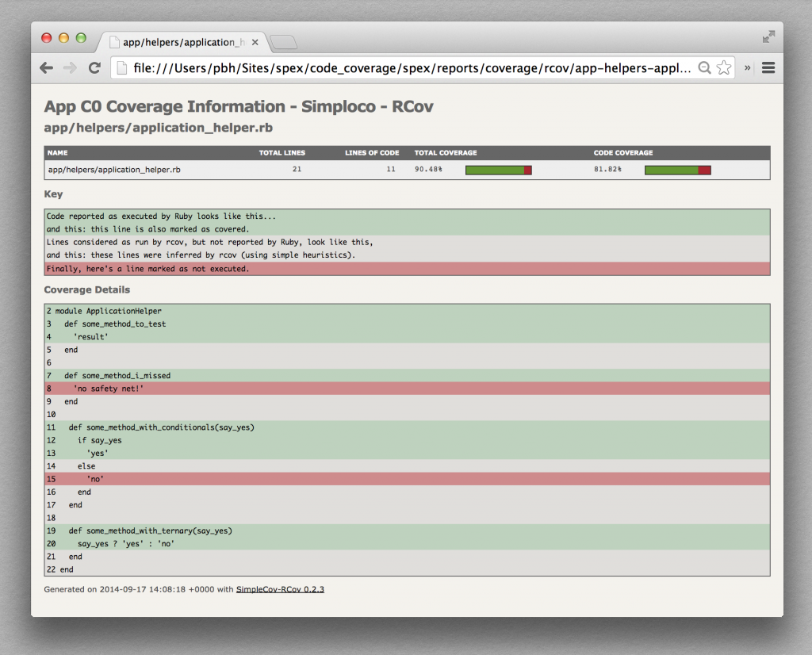Click the TOTAL COVERAGE column header

(x=446, y=153)
